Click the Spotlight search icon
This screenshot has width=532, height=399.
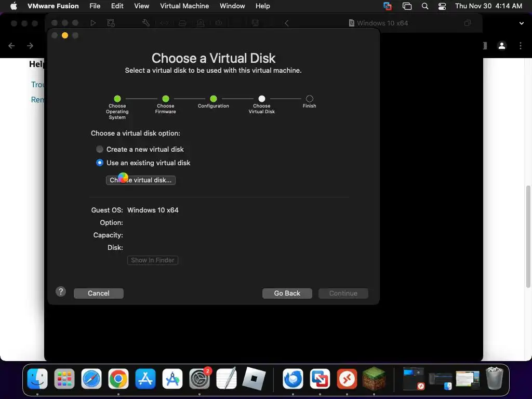coord(425,6)
